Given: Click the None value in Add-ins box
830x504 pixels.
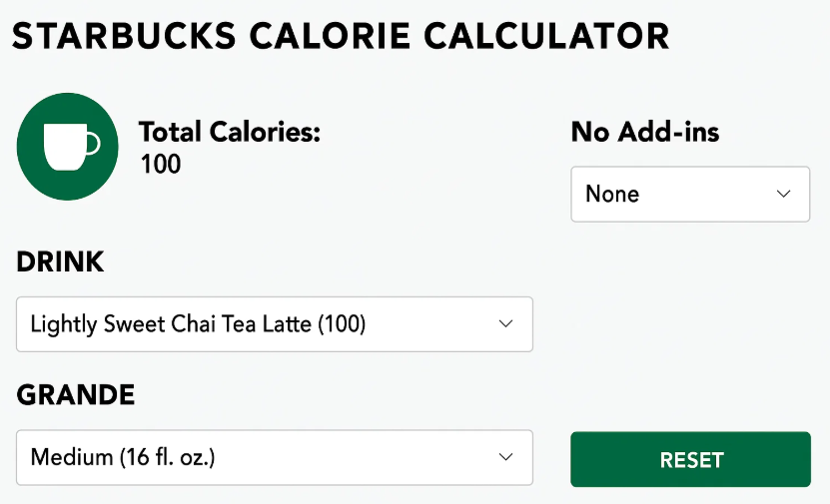Looking at the screenshot, I should (612, 194).
